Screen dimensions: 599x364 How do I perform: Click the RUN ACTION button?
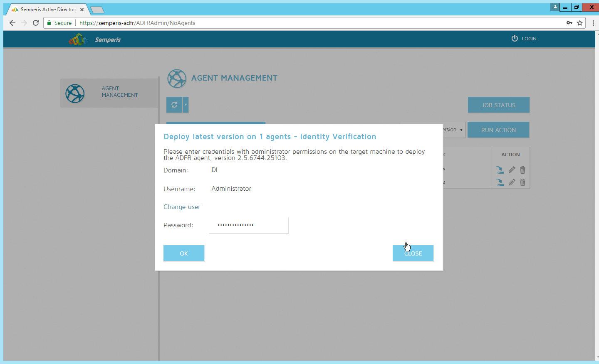(498, 130)
